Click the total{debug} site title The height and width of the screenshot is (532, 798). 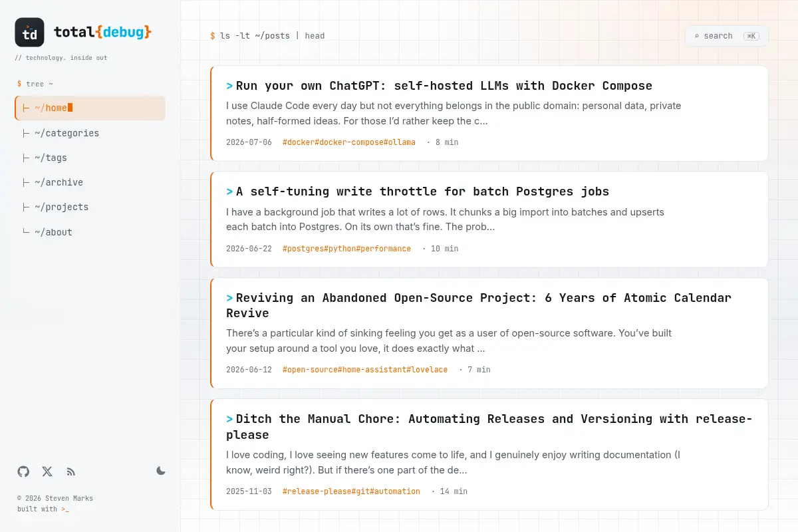click(102, 32)
